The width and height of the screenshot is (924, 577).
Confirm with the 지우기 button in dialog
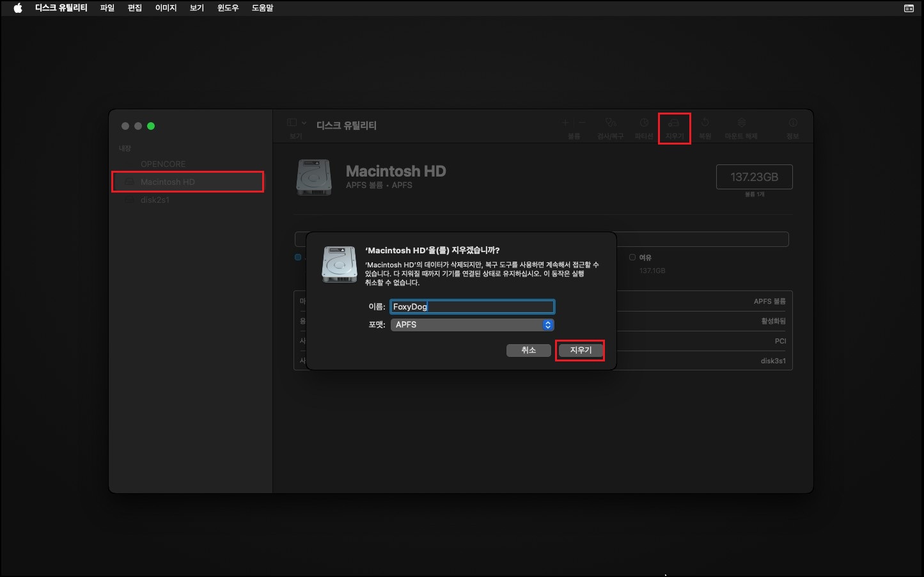click(x=580, y=350)
